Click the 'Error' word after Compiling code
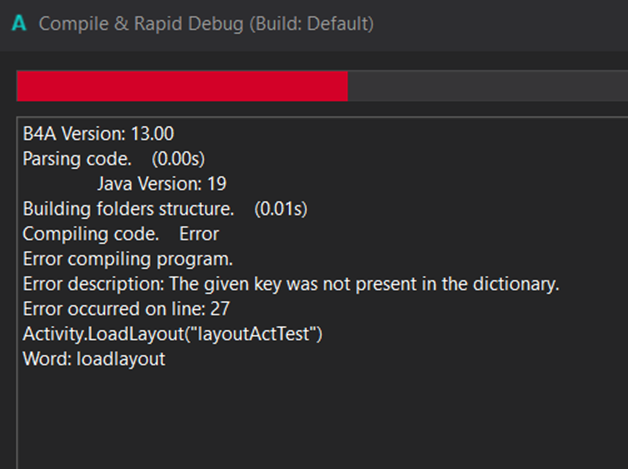This screenshot has width=628, height=469. coord(199,234)
